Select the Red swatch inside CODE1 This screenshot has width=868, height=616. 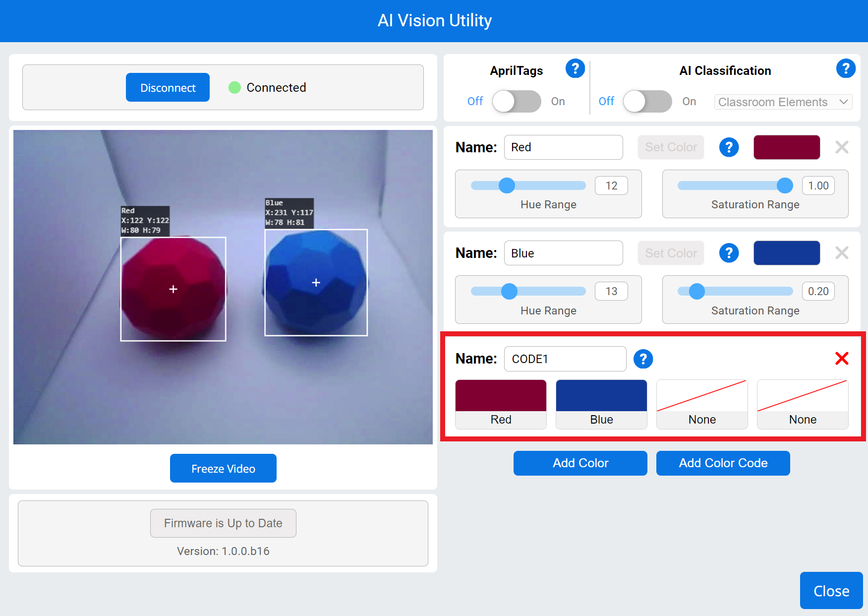(x=500, y=404)
